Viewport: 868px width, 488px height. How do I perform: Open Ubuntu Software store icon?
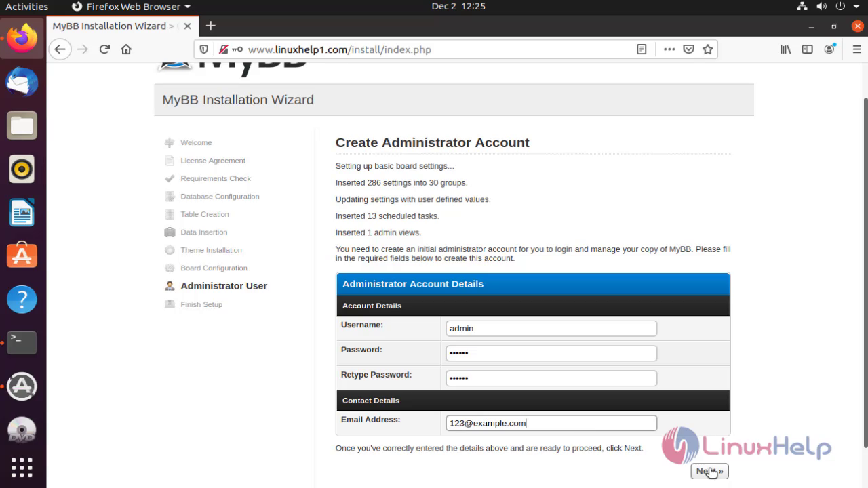tap(22, 256)
